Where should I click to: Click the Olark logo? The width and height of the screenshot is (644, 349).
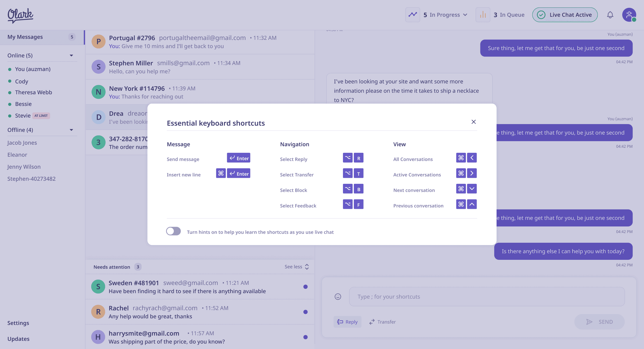point(20,15)
